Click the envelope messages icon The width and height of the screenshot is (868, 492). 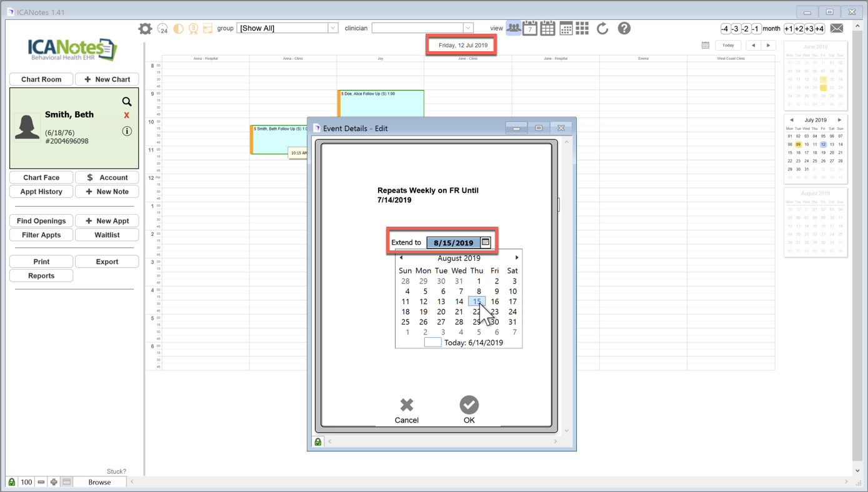point(837,28)
